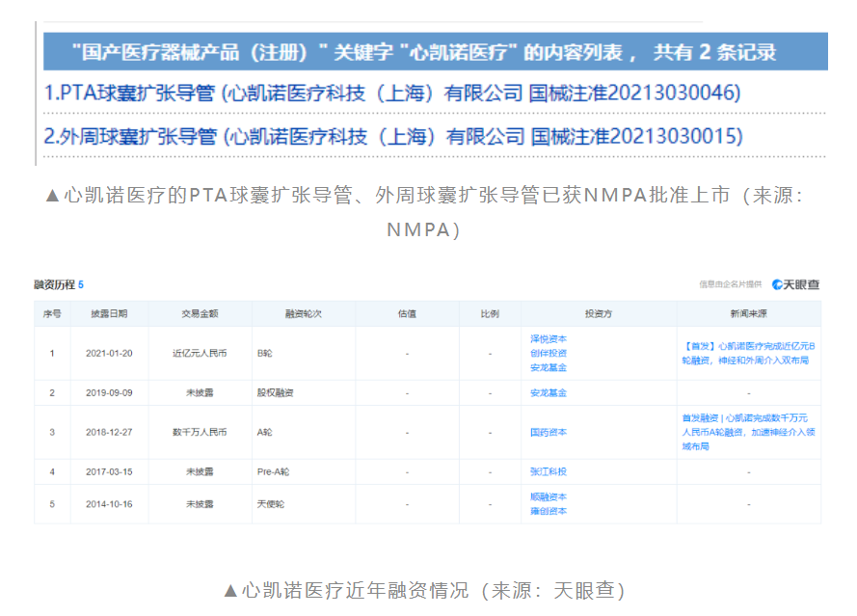Click the 比例 column header
Viewport: 857px width, 616px height.
[490, 313]
